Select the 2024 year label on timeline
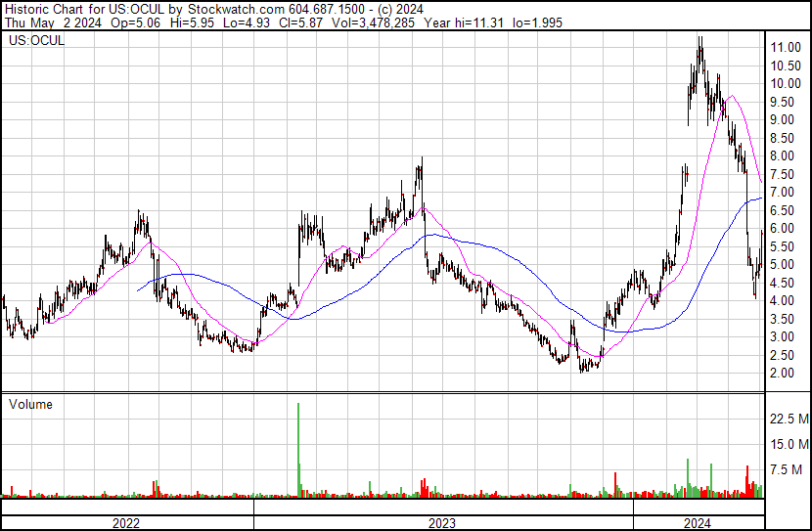Image resolution: width=812 pixels, height=531 pixels. coord(698,523)
